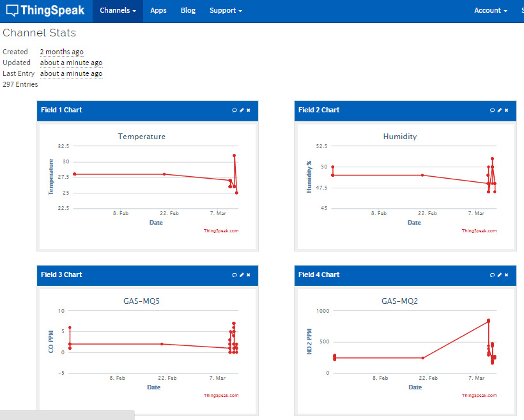Image resolution: width=524 pixels, height=420 pixels.
Task: Click the '297 Entries' text
Action: [x=20, y=84]
